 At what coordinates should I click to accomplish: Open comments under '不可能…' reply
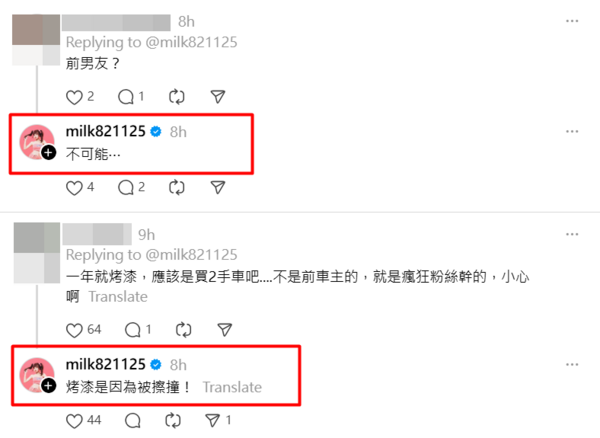tap(126, 187)
